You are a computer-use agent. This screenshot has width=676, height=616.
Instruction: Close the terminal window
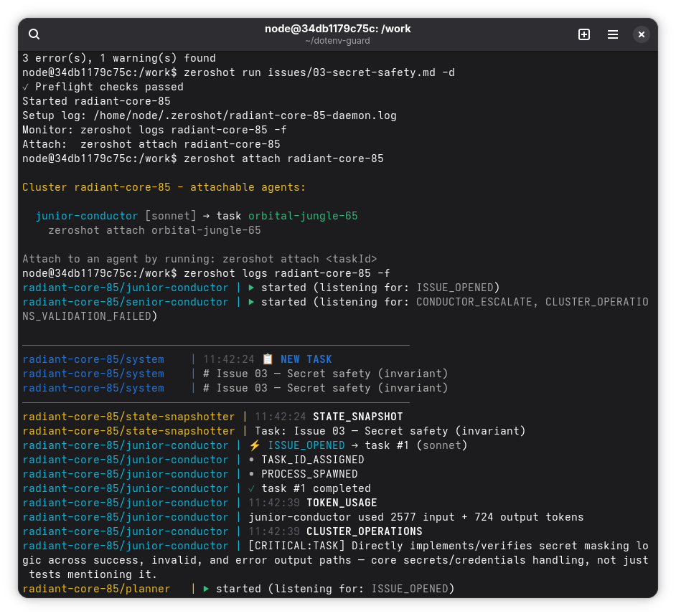(641, 34)
